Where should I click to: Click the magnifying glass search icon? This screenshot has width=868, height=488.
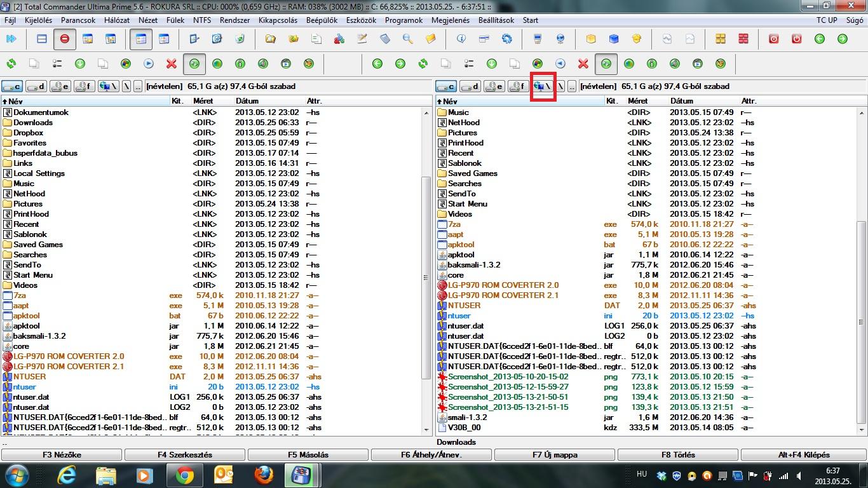click(408, 39)
